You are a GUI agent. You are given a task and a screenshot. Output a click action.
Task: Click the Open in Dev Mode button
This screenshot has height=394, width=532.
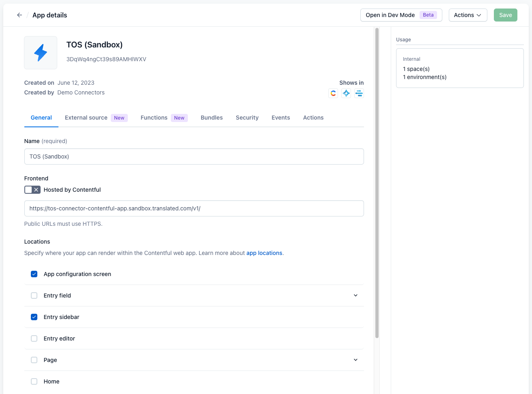point(401,15)
